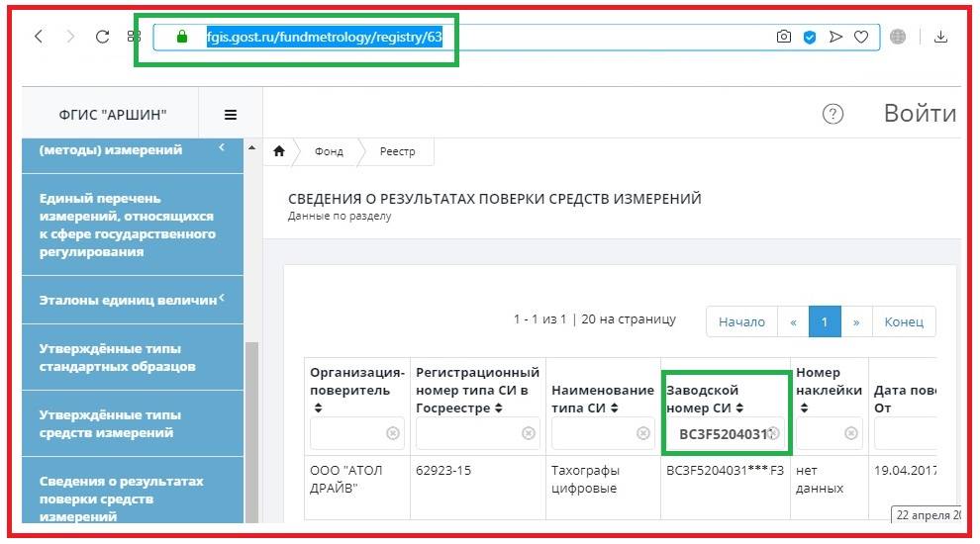Sort by Наименование типа СИ column
980x544 pixels.
point(617,408)
